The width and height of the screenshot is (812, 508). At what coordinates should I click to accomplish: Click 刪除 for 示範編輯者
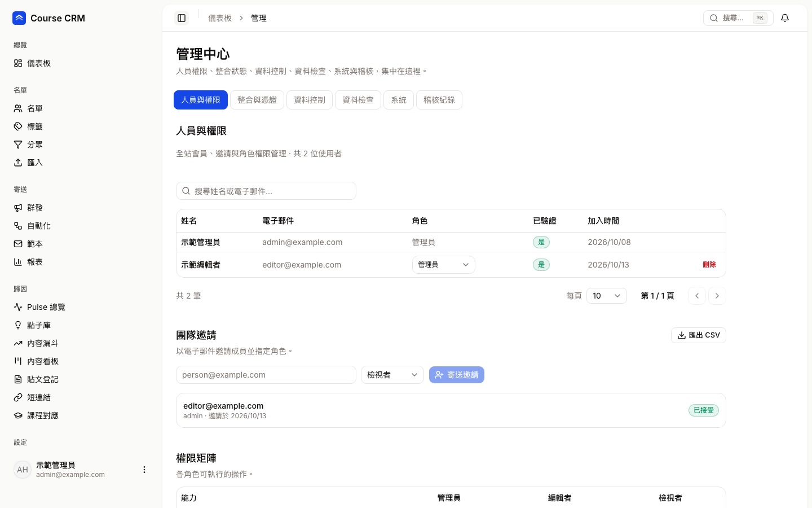coord(709,265)
